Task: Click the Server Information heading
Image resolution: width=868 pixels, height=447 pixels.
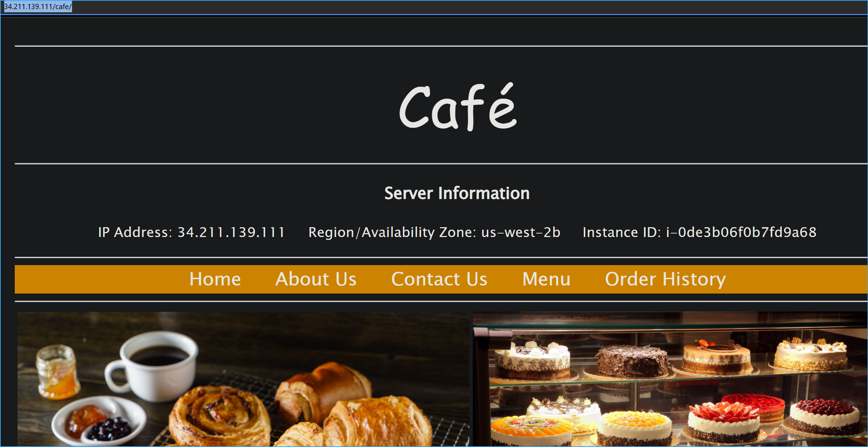Action: (x=457, y=193)
